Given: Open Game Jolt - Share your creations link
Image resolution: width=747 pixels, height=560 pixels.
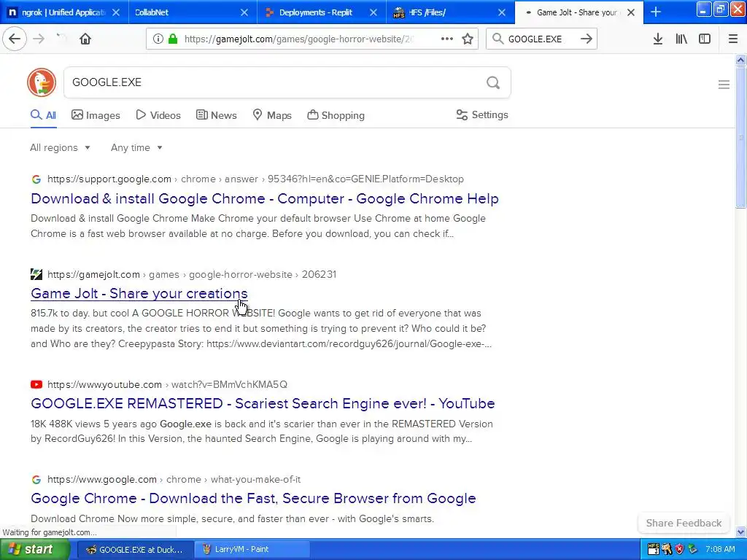Looking at the screenshot, I should point(139,293).
